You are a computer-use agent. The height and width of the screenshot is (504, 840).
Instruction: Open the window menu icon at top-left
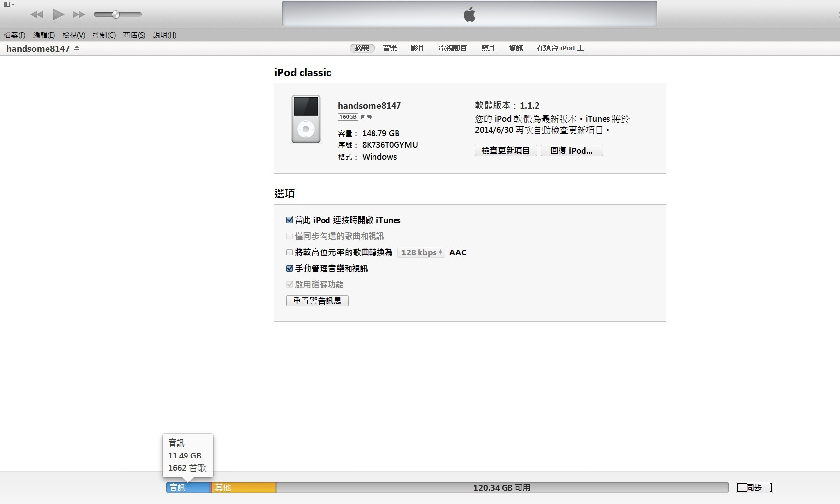pyautogui.click(x=9, y=4)
